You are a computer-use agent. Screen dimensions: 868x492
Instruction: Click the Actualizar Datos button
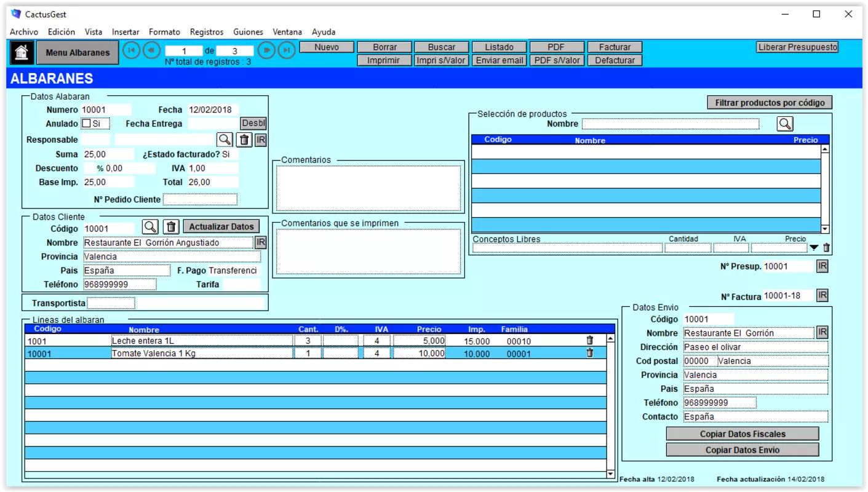coord(221,227)
